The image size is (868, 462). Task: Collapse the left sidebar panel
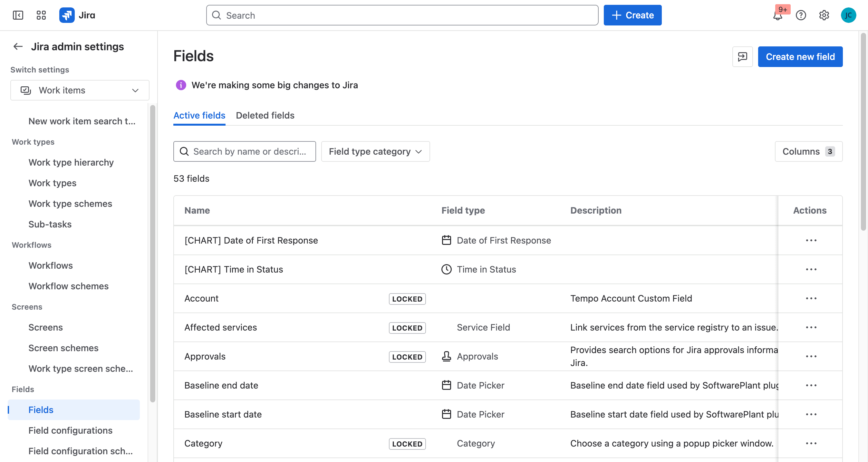[18, 15]
